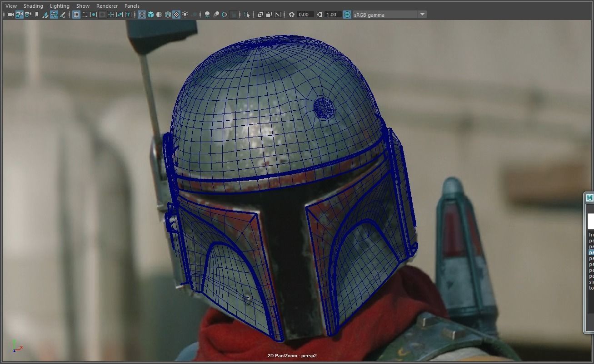This screenshot has width=594, height=364.
Task: Turn on use all lights (lightbulb icon)
Action: [x=185, y=15]
